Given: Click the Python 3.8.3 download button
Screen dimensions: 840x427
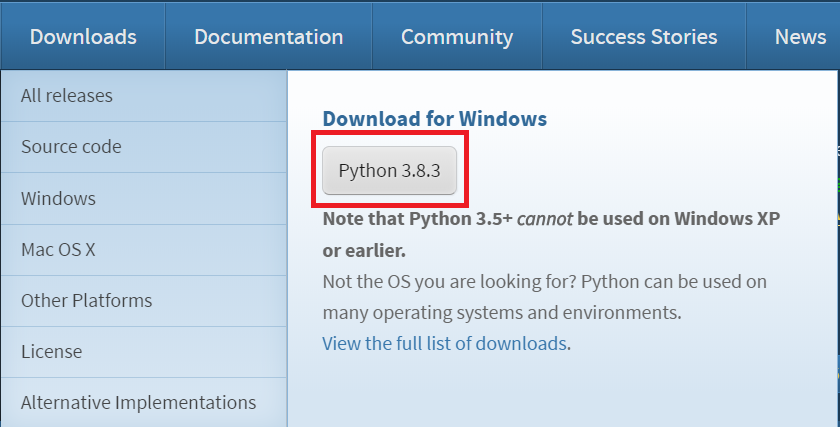Looking at the screenshot, I should (389, 171).
